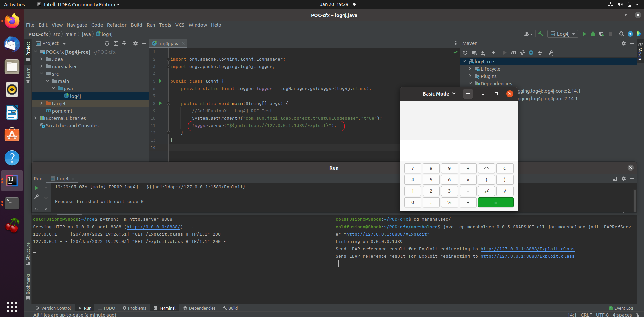Viewport: 644px width, 317px height.
Task: Open the Terminal tool window tab
Action: click(x=164, y=308)
